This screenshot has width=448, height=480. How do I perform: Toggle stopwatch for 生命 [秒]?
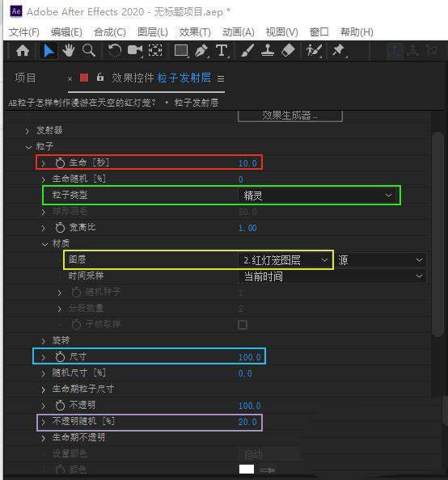[60, 163]
